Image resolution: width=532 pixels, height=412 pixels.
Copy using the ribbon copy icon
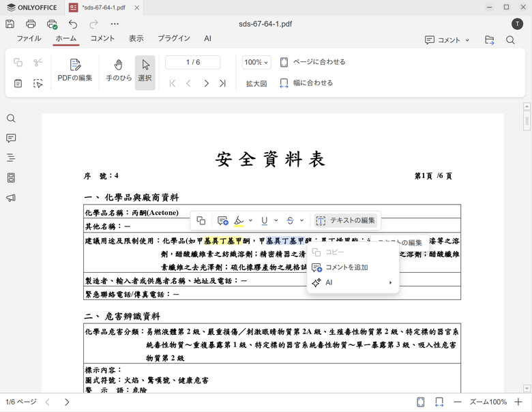(x=18, y=62)
